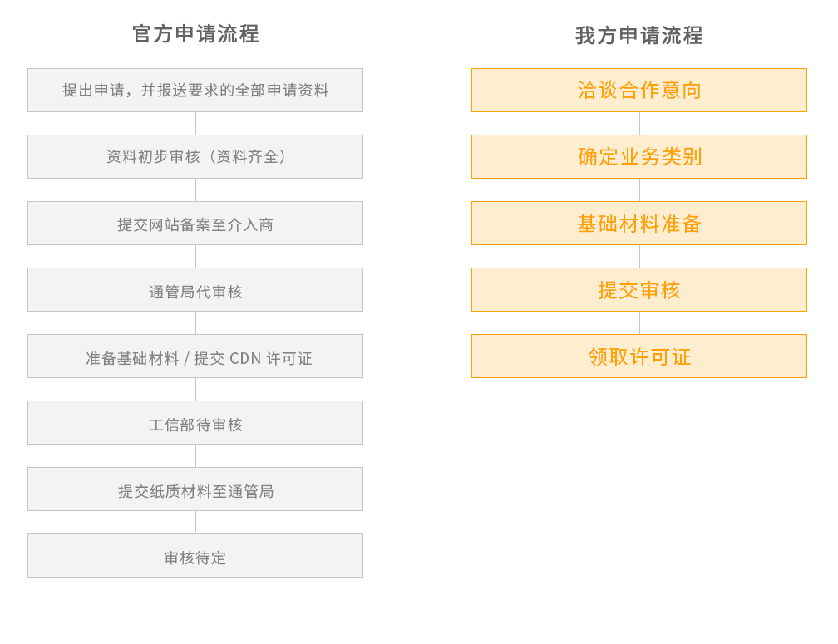
Task: Click the 领取许可证 orange box
Action: [x=639, y=356]
